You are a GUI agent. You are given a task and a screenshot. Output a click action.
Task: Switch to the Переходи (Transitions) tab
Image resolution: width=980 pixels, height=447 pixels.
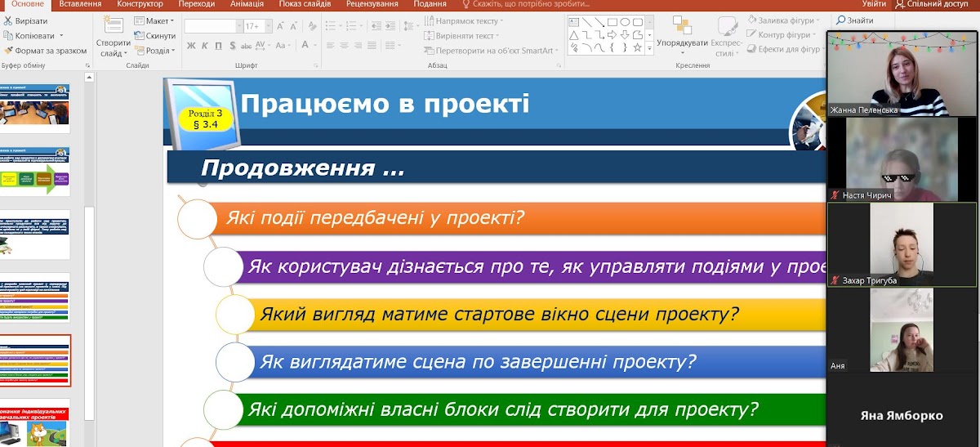[197, 4]
